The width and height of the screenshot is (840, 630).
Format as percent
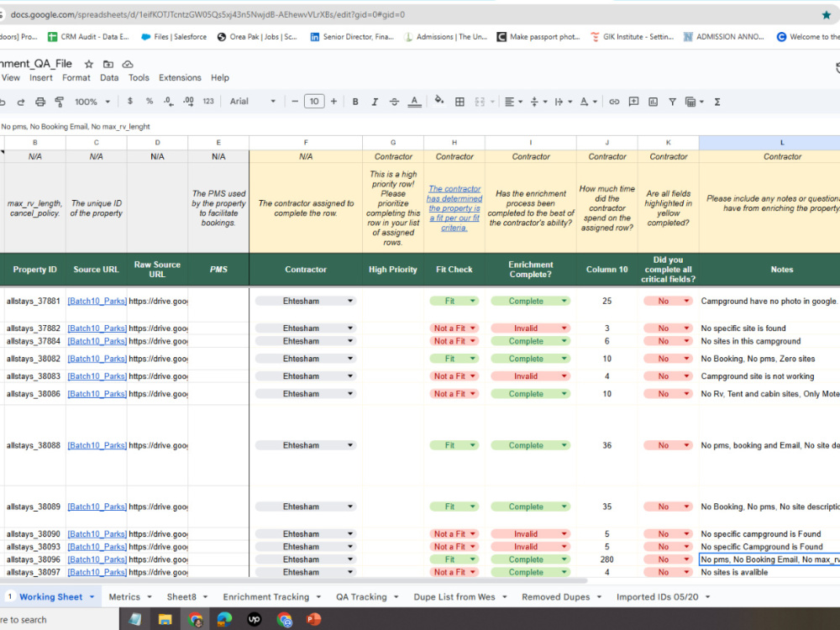tap(150, 102)
